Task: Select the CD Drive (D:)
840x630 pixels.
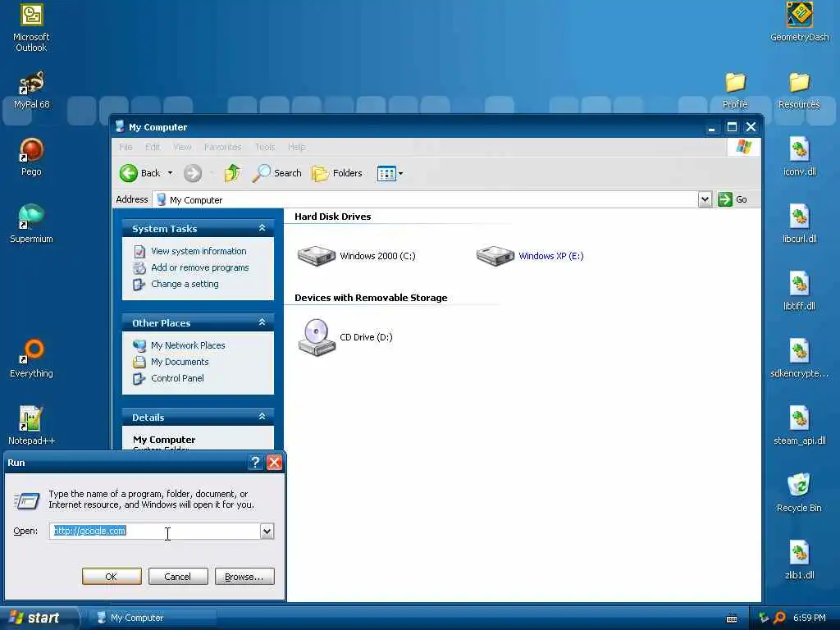Action: [x=345, y=337]
